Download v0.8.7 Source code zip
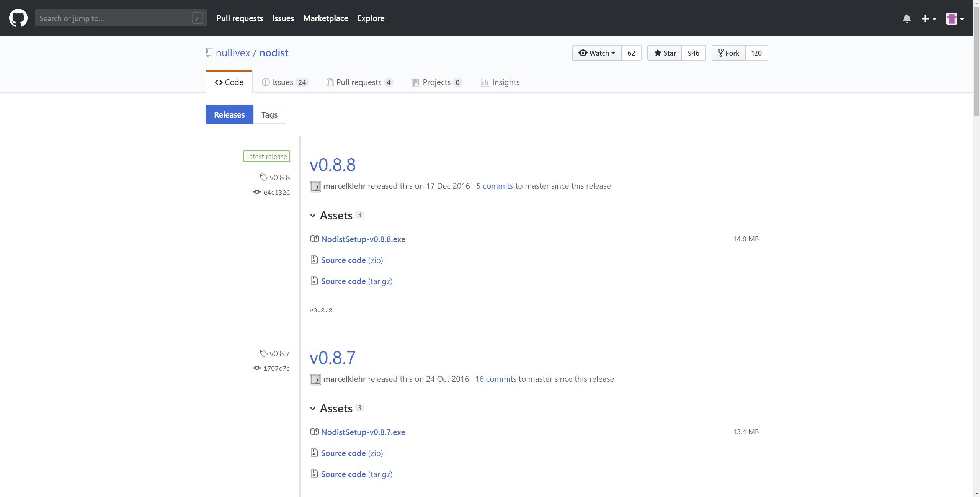The image size is (980, 497). click(352, 453)
